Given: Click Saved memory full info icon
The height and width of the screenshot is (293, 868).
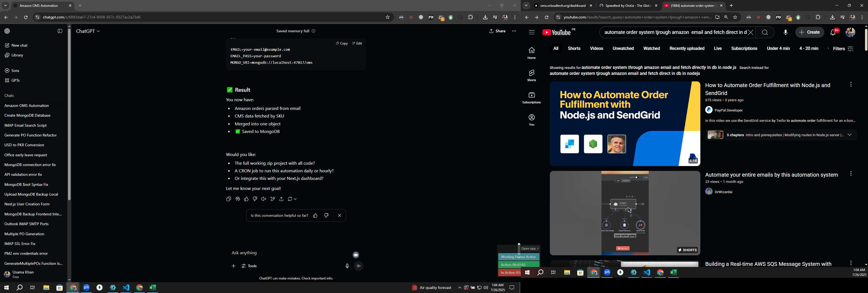Looking at the screenshot, I should tap(313, 31).
